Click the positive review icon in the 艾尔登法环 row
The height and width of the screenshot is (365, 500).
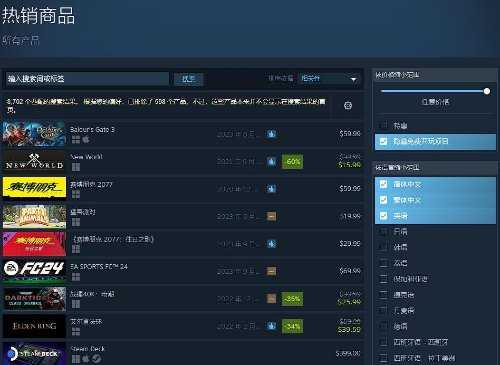coord(271,326)
